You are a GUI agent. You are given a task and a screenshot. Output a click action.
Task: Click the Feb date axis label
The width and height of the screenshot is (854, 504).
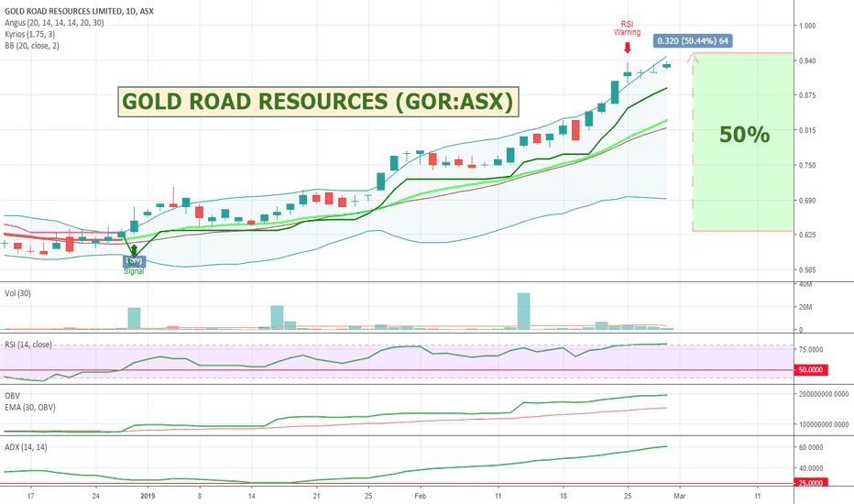pos(420,496)
